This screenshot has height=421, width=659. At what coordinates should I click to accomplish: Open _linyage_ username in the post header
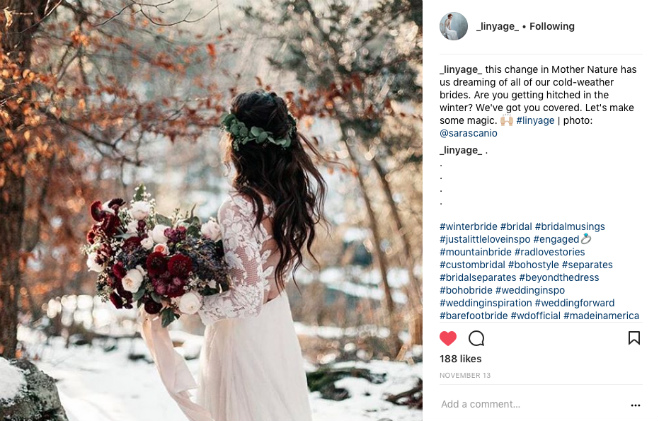click(x=498, y=26)
